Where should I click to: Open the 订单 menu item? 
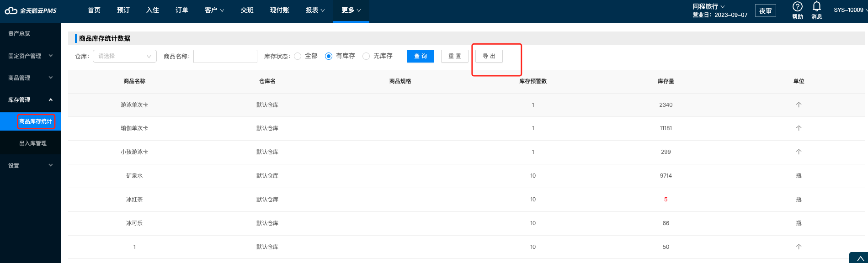(182, 10)
